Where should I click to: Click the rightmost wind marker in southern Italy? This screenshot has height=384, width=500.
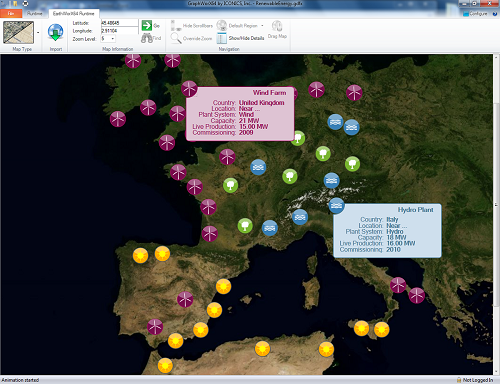pyautogui.click(x=417, y=296)
